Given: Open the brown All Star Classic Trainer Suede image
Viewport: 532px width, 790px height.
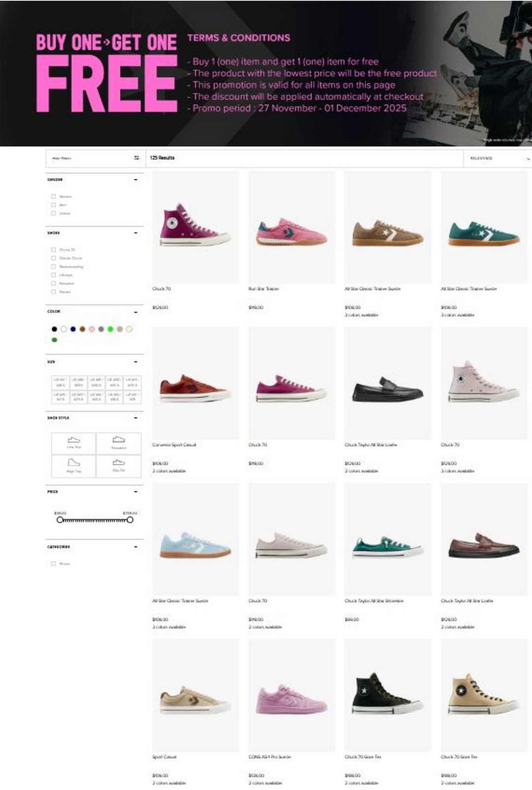Looking at the screenshot, I should point(388,227).
